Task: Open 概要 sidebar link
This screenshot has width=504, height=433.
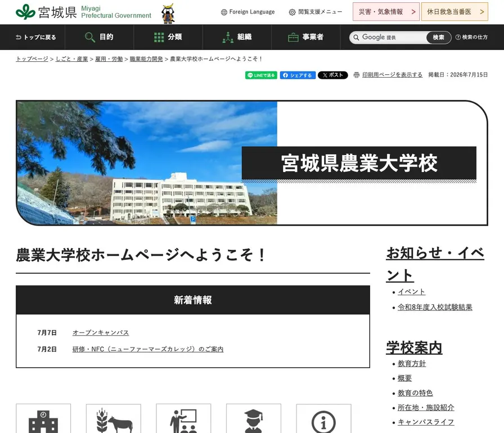Action: pyautogui.click(x=404, y=378)
